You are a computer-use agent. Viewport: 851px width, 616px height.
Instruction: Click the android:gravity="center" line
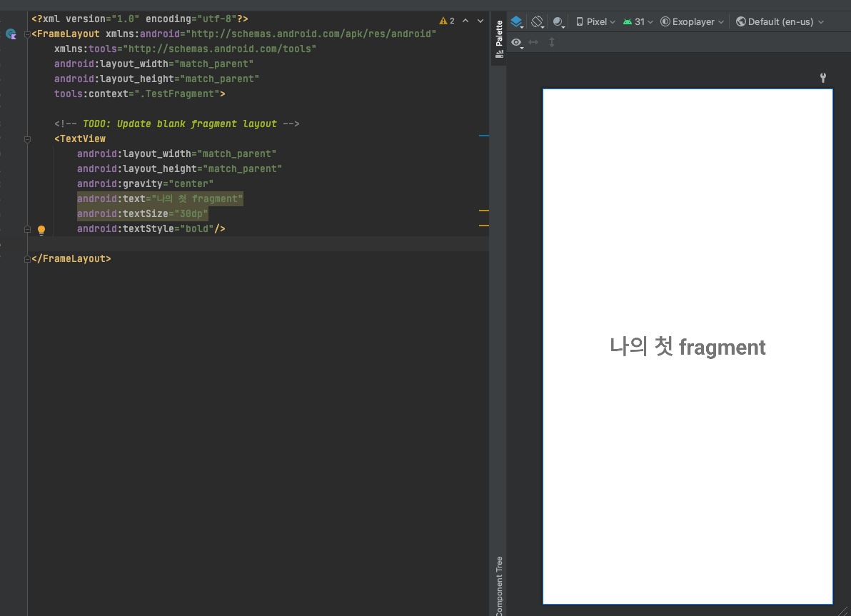coord(145,183)
